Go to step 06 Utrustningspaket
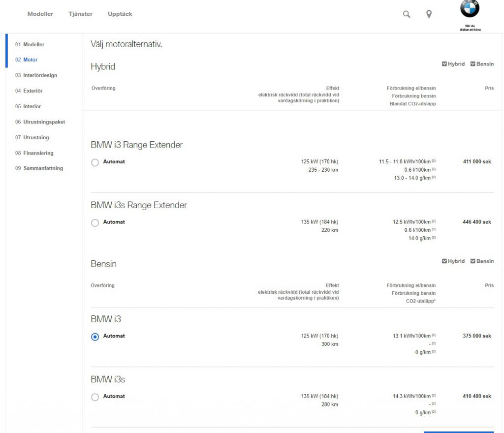The height and width of the screenshot is (433, 504). [40, 122]
